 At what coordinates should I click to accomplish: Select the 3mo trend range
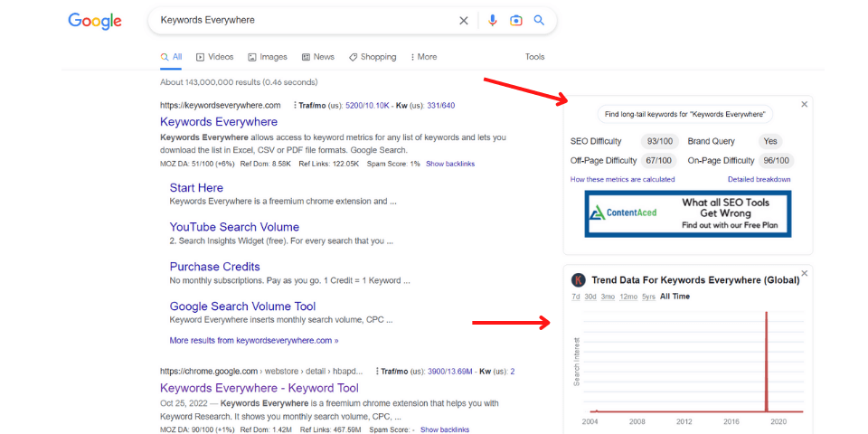point(608,297)
